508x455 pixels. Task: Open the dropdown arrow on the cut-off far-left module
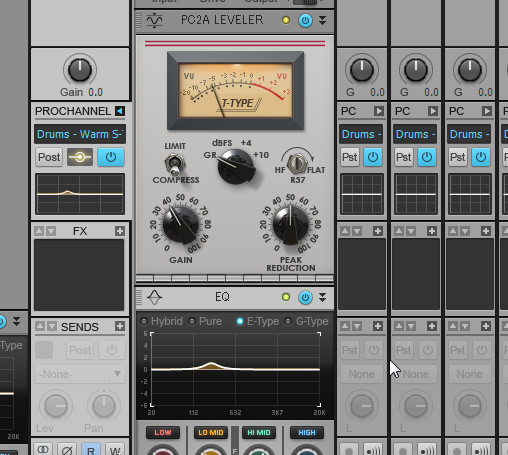click(16, 321)
